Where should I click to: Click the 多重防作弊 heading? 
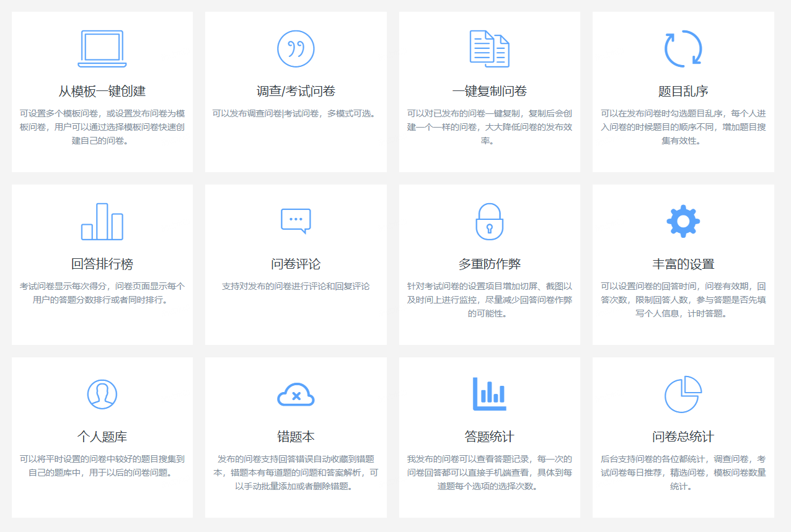[490, 263]
